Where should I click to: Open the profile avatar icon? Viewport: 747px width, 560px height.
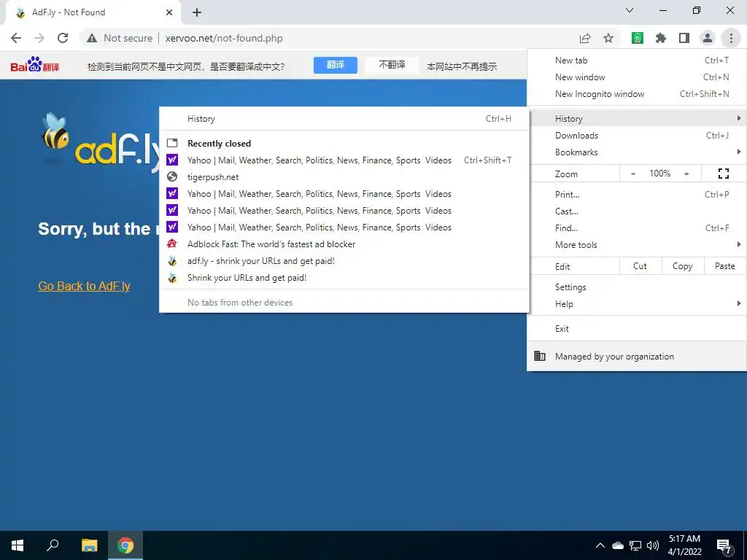708,38
